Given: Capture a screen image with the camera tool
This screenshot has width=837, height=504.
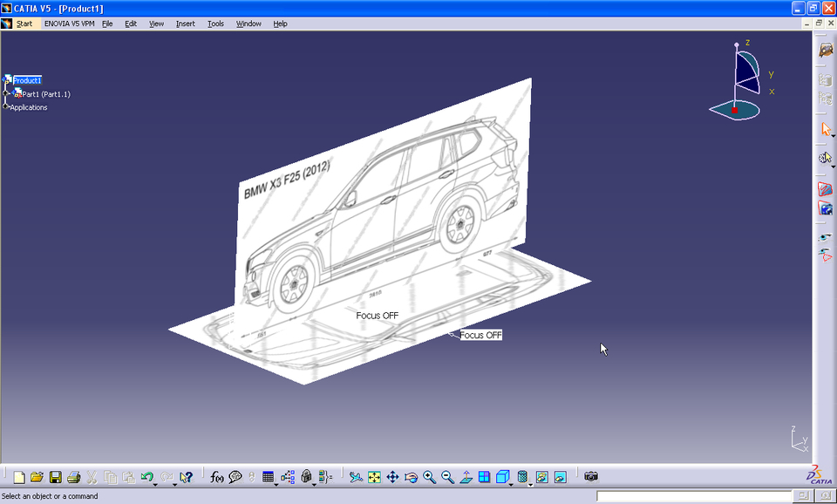Looking at the screenshot, I should tap(591, 477).
